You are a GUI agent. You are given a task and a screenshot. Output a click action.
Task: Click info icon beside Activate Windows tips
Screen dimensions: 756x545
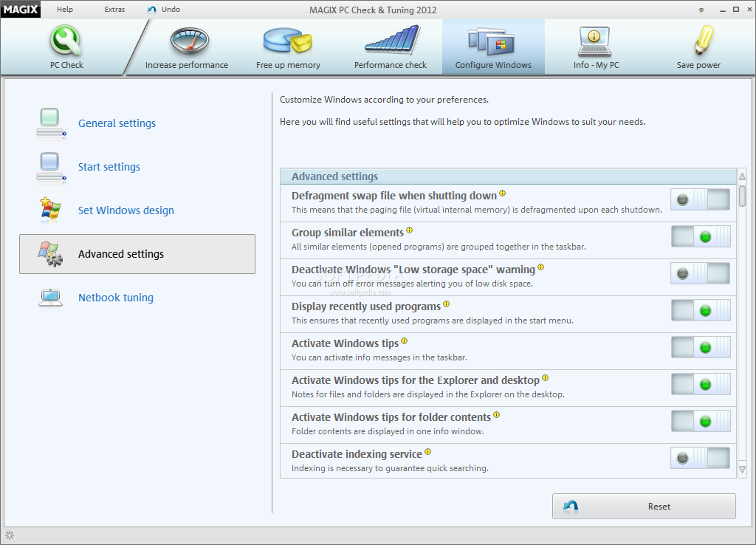pos(405,341)
